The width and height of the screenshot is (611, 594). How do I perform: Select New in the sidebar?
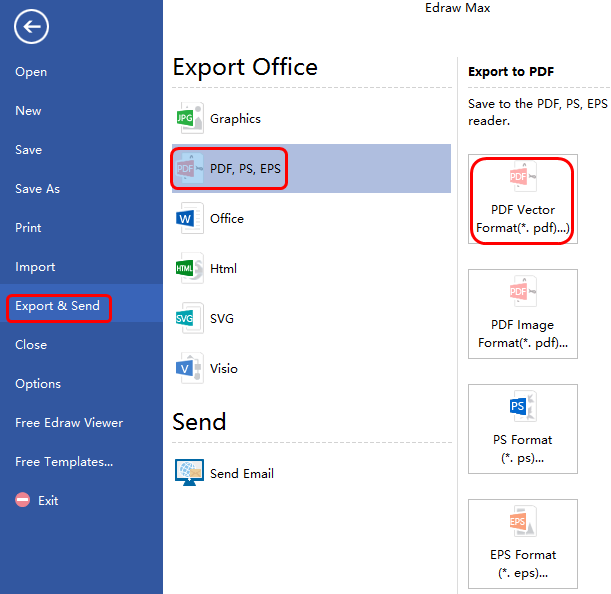(28, 111)
